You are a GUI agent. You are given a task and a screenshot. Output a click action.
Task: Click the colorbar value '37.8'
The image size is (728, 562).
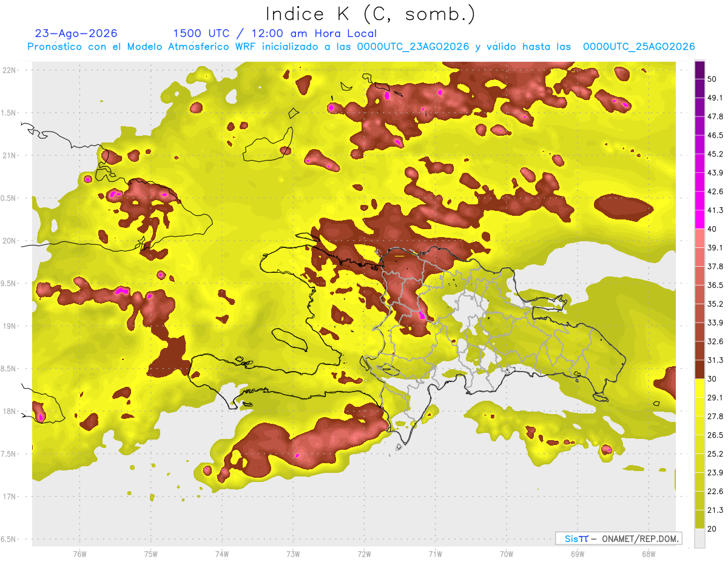click(x=715, y=267)
